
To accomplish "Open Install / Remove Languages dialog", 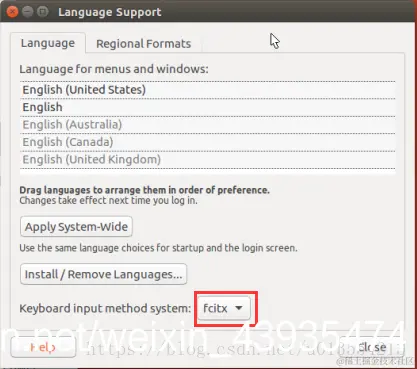I will pyautogui.click(x=103, y=274).
